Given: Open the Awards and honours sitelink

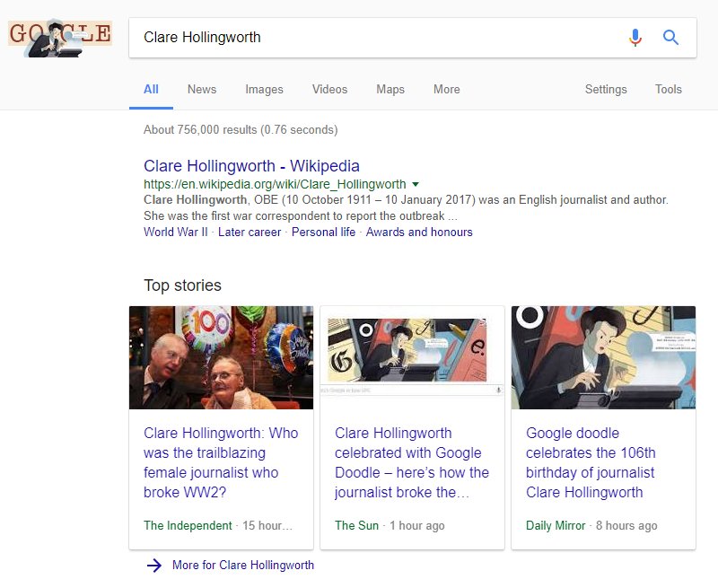Looking at the screenshot, I should click(x=419, y=233).
